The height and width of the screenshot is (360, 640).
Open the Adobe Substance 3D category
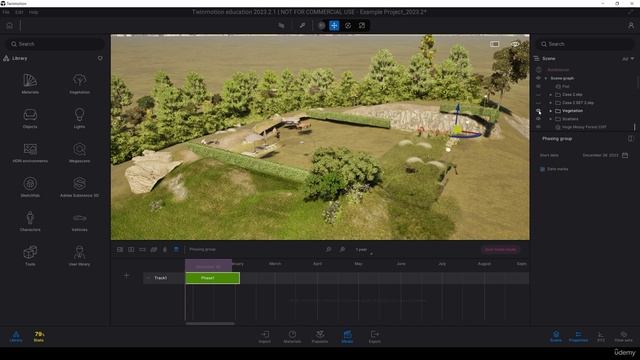pyautogui.click(x=79, y=187)
